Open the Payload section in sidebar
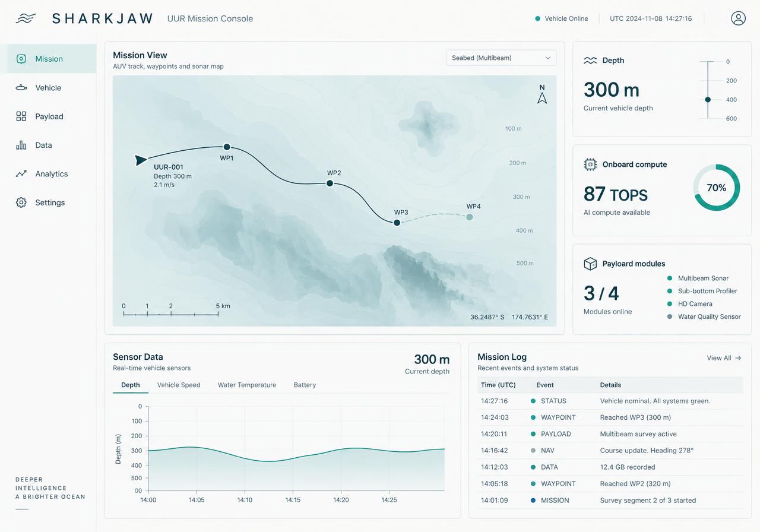This screenshot has width=760, height=532. pyautogui.click(x=48, y=116)
